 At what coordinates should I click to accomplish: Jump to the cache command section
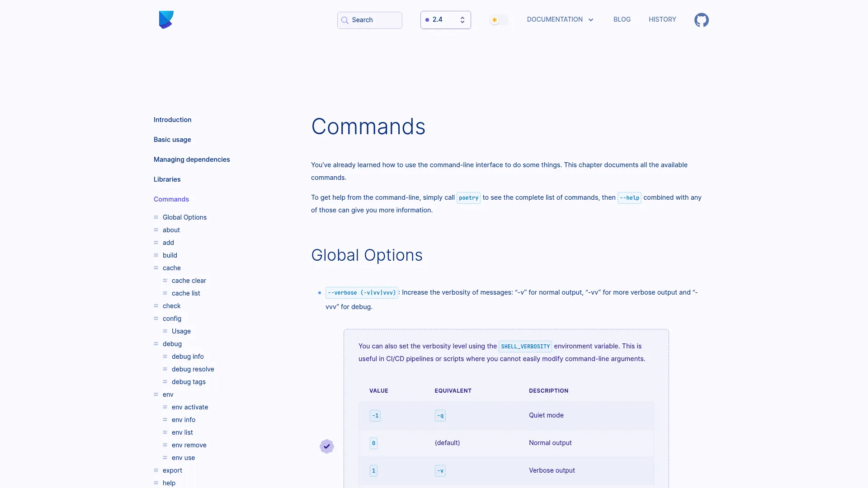pyautogui.click(x=172, y=268)
